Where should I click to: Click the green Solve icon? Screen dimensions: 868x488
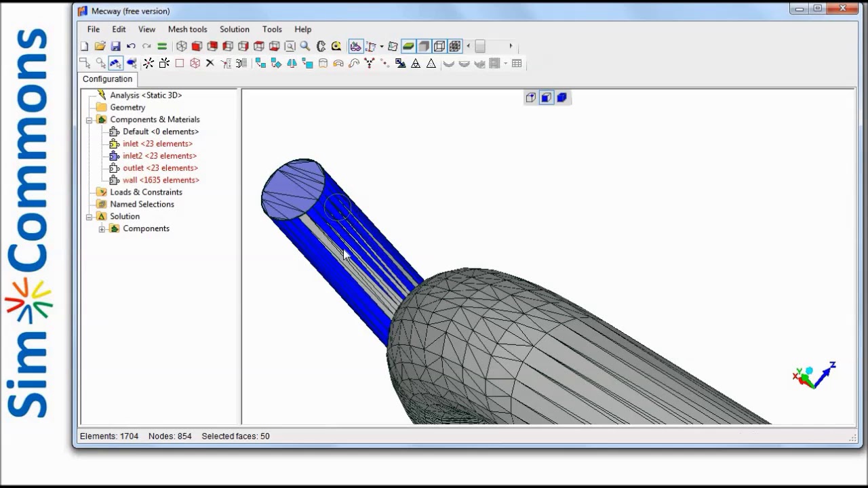[162, 46]
